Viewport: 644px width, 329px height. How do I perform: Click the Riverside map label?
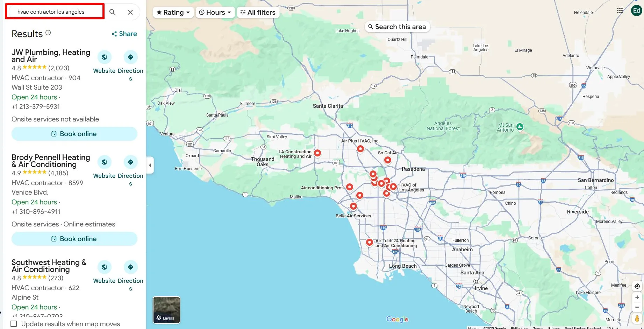[x=578, y=212]
